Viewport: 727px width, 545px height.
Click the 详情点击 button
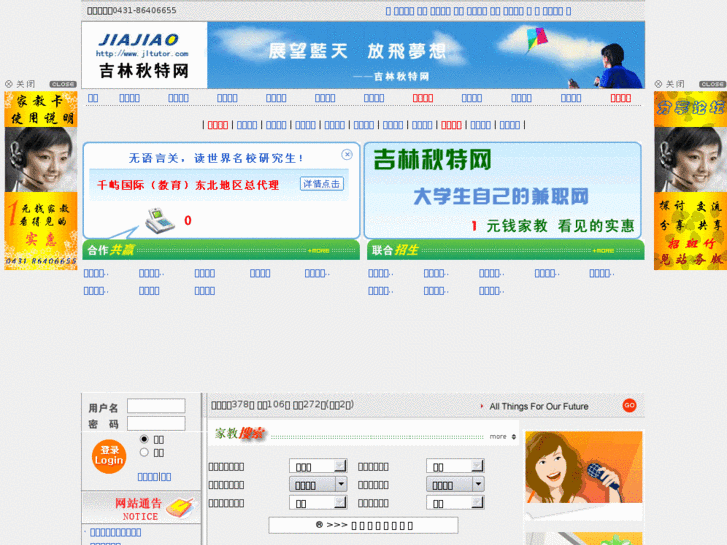(322, 184)
